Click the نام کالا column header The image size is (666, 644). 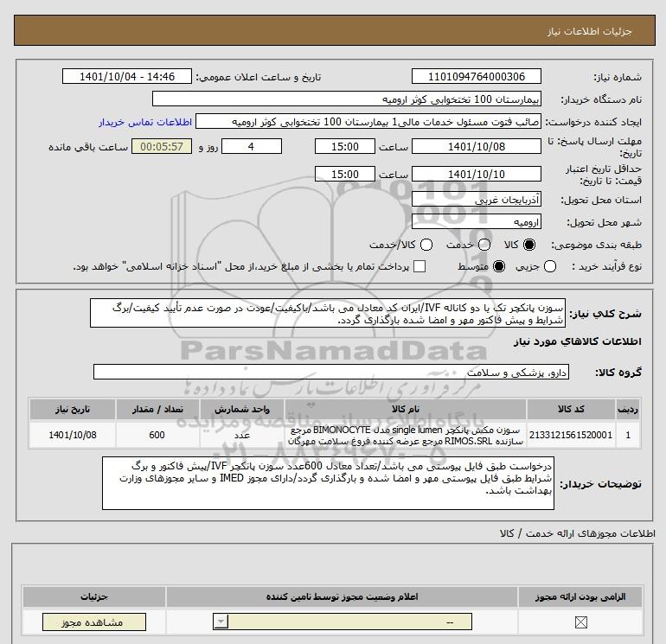pyautogui.click(x=406, y=409)
